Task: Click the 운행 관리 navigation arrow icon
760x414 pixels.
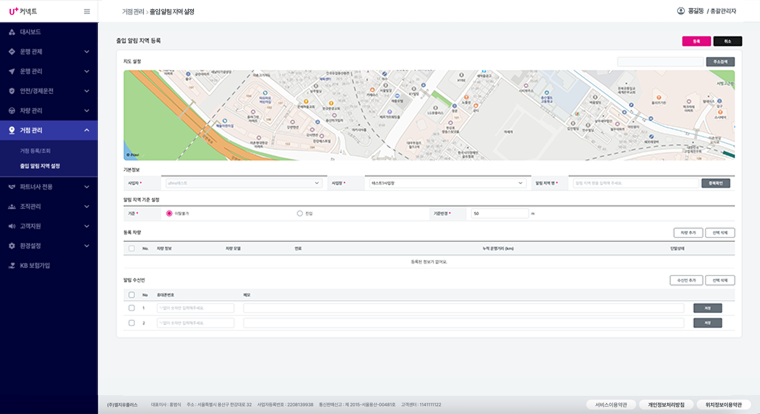Action: tap(12, 71)
